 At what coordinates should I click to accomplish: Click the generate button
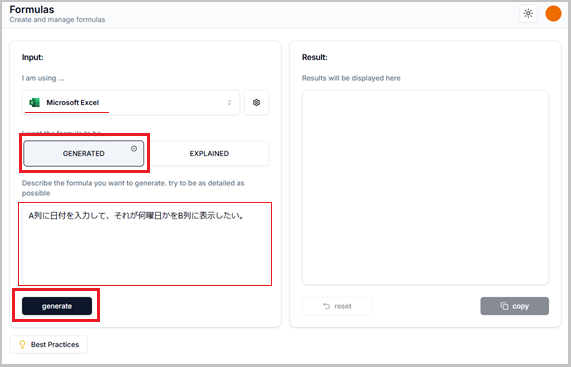pyautogui.click(x=57, y=306)
